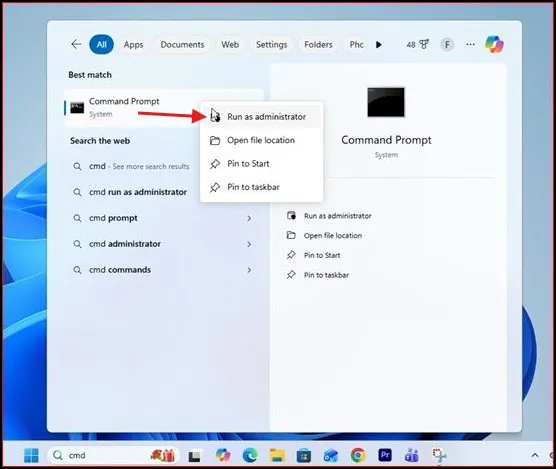Screen dimensions: 556x469
Task: Click pin icon beside context menu Pin to taskbar
Action: pyautogui.click(x=215, y=187)
